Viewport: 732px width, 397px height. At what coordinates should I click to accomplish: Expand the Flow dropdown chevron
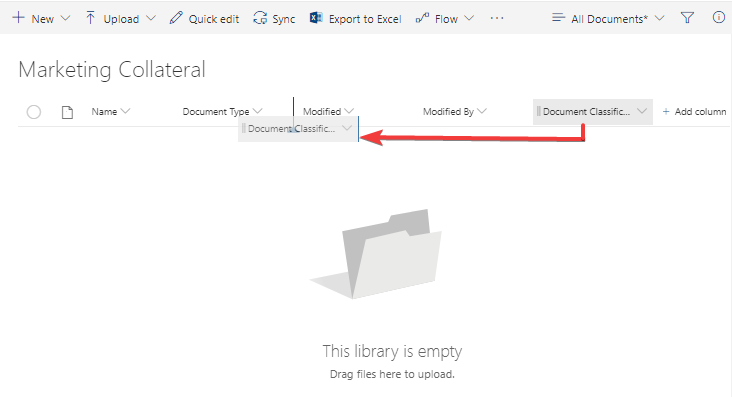click(469, 18)
